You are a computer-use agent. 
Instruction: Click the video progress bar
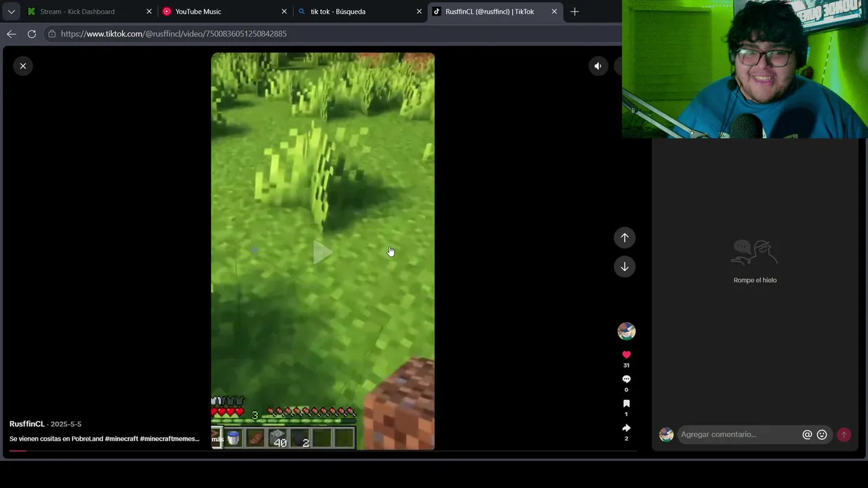323,451
